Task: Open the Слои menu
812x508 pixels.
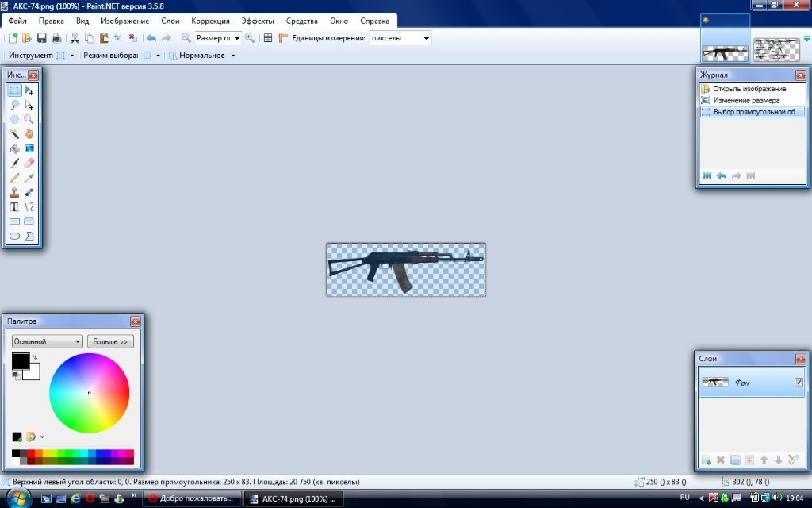Action: click(x=170, y=21)
